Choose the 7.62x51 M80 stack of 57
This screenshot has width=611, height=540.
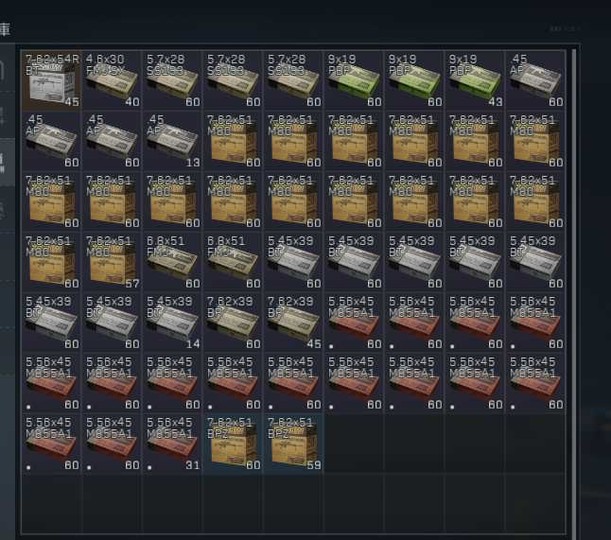112,262
